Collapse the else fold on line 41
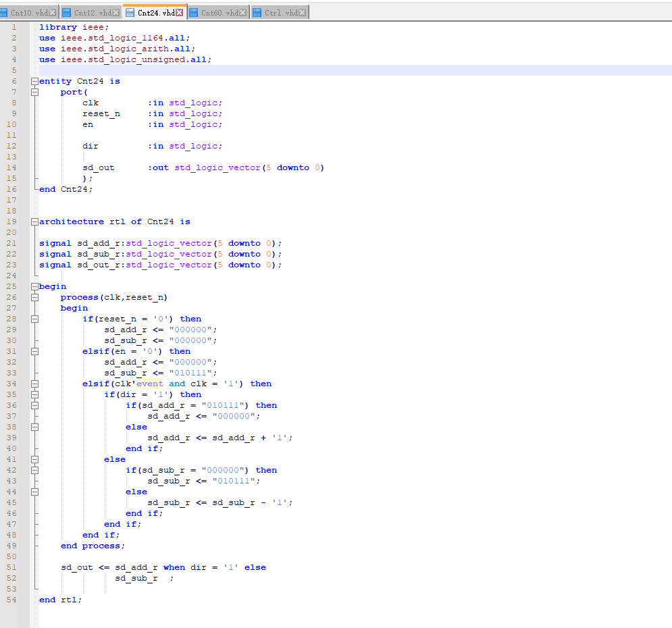672x628 pixels. point(34,459)
